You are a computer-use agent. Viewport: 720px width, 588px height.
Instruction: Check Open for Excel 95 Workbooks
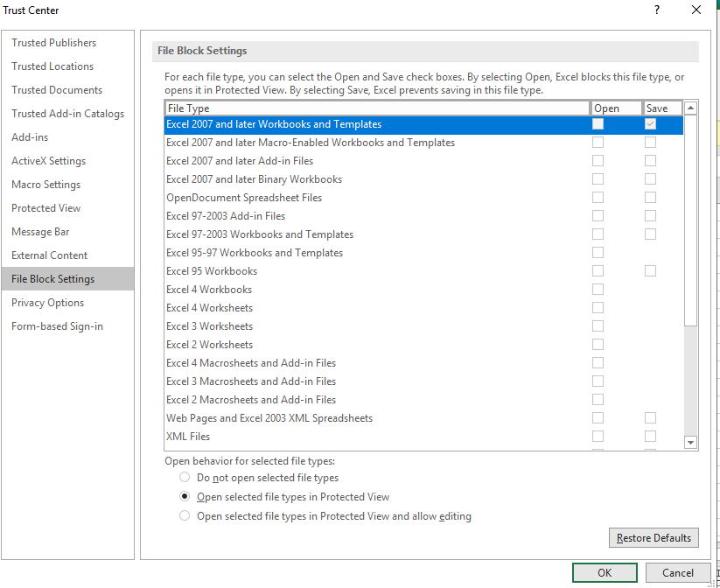[598, 270]
